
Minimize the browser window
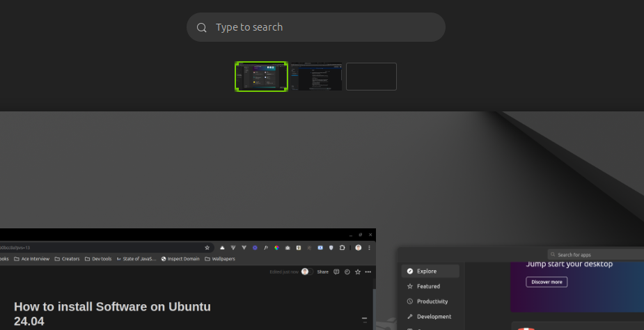coord(351,235)
